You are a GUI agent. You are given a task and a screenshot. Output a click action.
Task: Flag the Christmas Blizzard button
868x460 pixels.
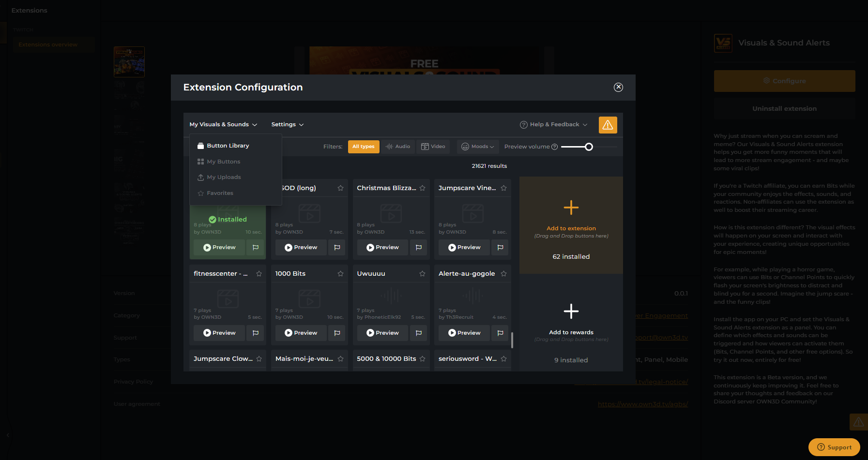(x=419, y=247)
